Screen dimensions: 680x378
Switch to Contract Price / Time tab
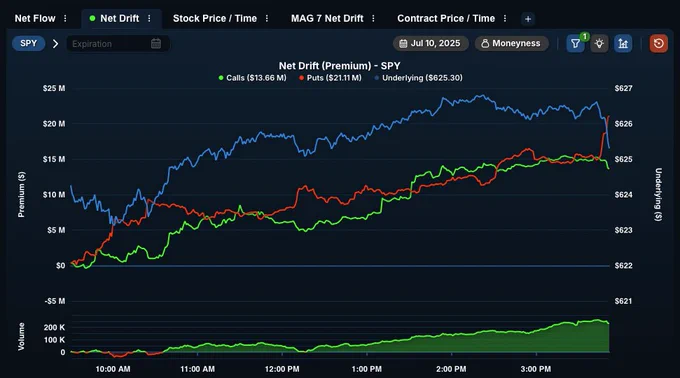(446, 19)
